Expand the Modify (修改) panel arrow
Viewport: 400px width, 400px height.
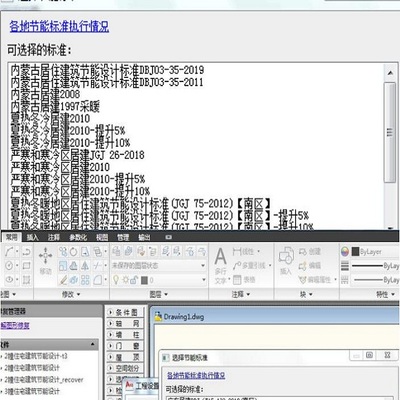pos(79,294)
